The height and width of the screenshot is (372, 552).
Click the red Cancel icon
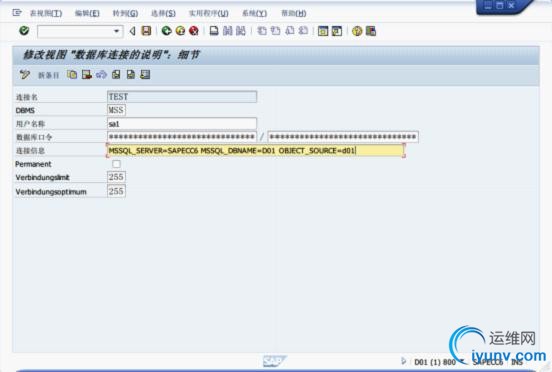click(194, 31)
